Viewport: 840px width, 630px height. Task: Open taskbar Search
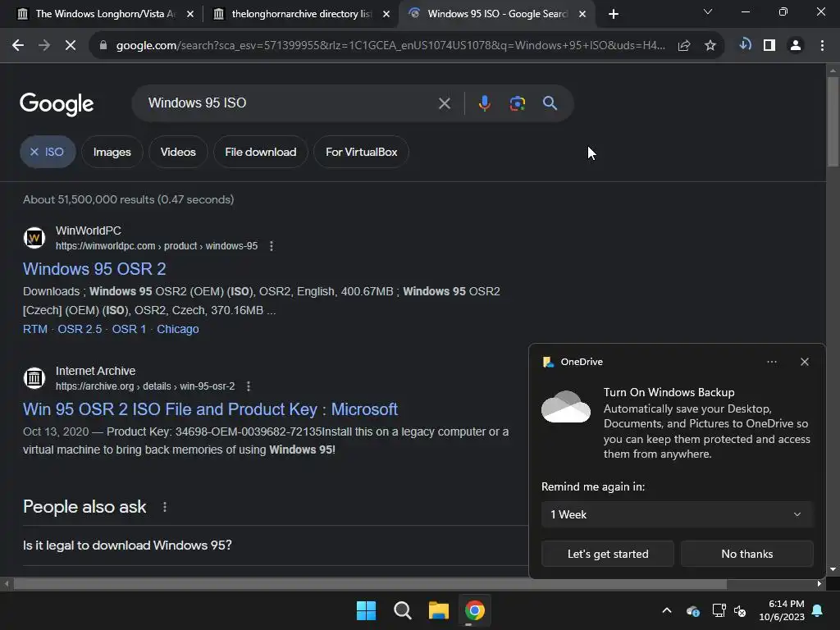coord(402,610)
